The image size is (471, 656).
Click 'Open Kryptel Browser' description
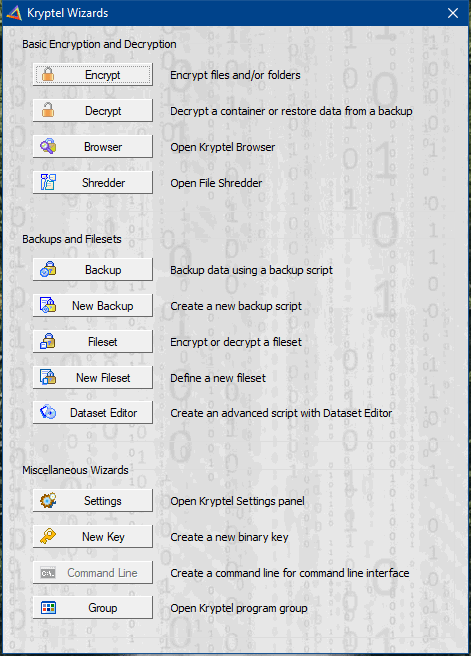tap(223, 147)
